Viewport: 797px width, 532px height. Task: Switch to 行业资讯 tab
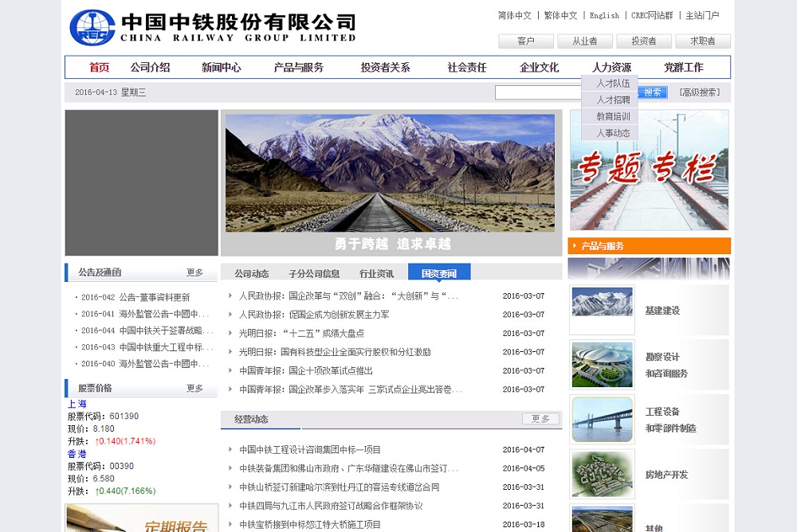[x=377, y=273]
